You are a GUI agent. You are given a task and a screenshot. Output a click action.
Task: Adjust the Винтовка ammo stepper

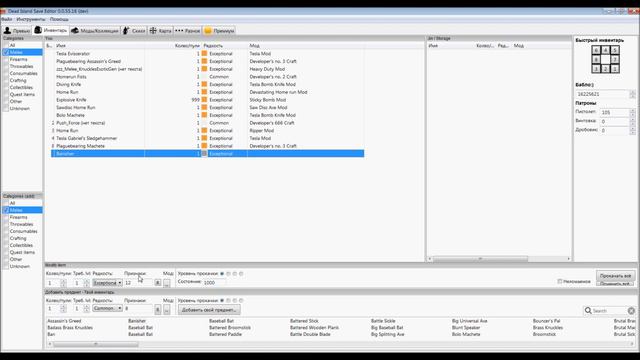(632, 121)
